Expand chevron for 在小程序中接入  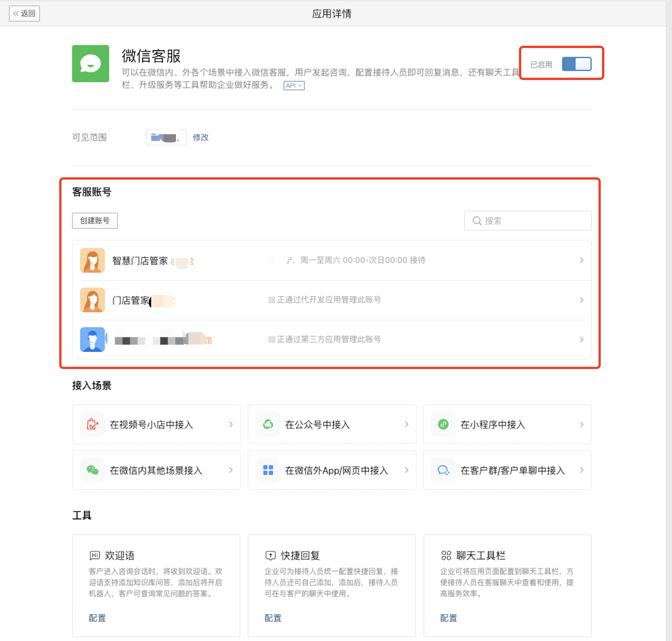coord(582,424)
